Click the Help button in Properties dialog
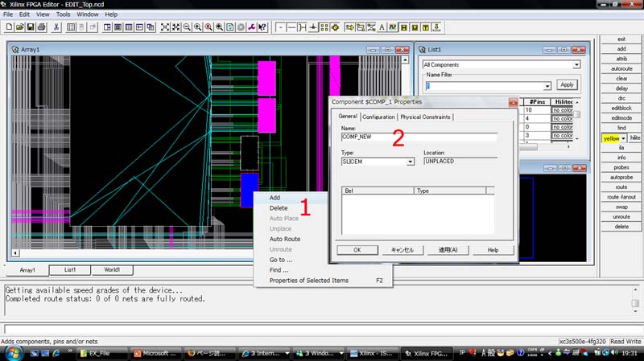Image resolution: width=644 pixels, height=361 pixels. (493, 250)
